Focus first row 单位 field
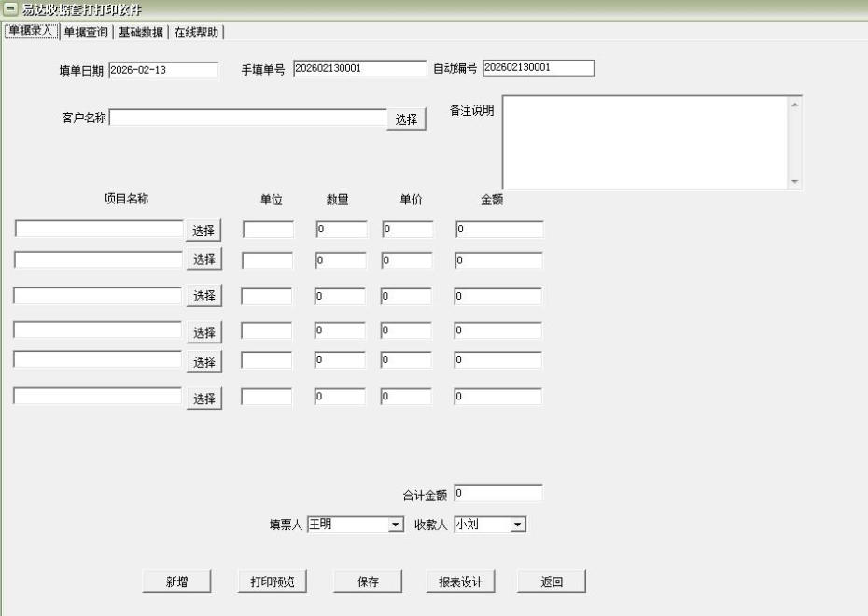Screen dimensions: 868x616 click(x=268, y=229)
